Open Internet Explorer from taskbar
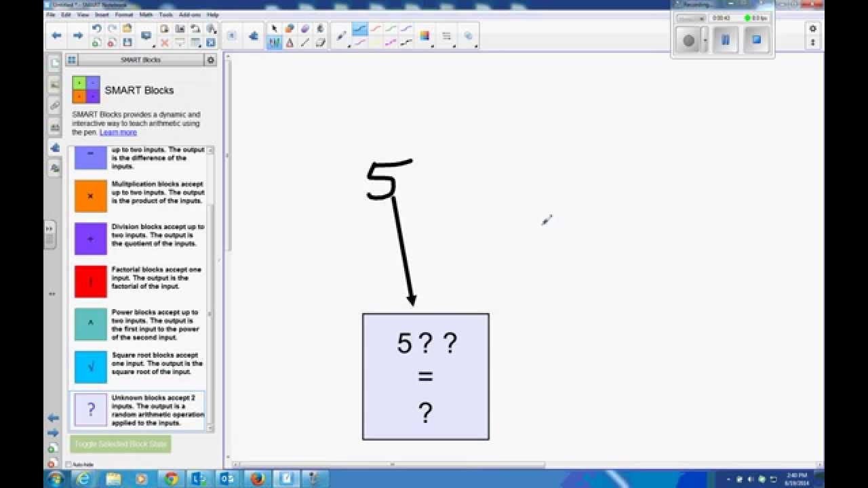 pyautogui.click(x=83, y=479)
